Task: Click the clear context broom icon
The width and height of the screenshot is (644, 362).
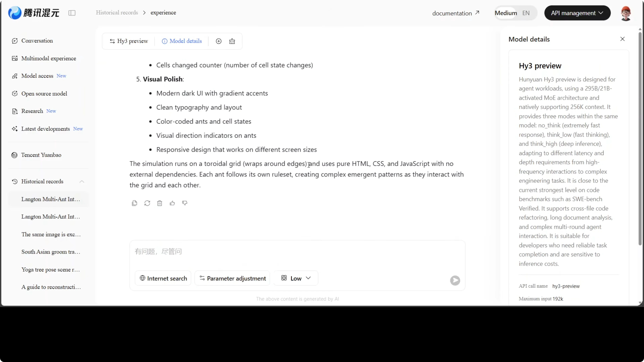Action: tap(232, 41)
